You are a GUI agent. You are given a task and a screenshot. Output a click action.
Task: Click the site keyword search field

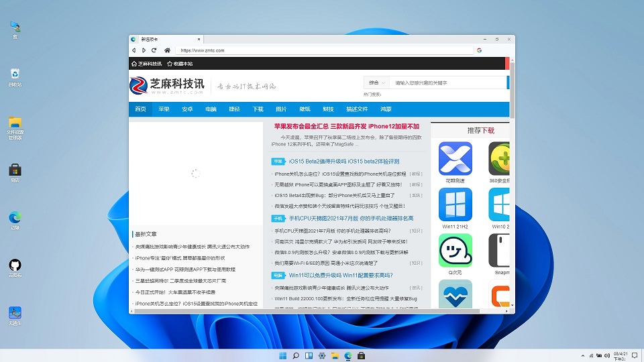tap(447, 82)
